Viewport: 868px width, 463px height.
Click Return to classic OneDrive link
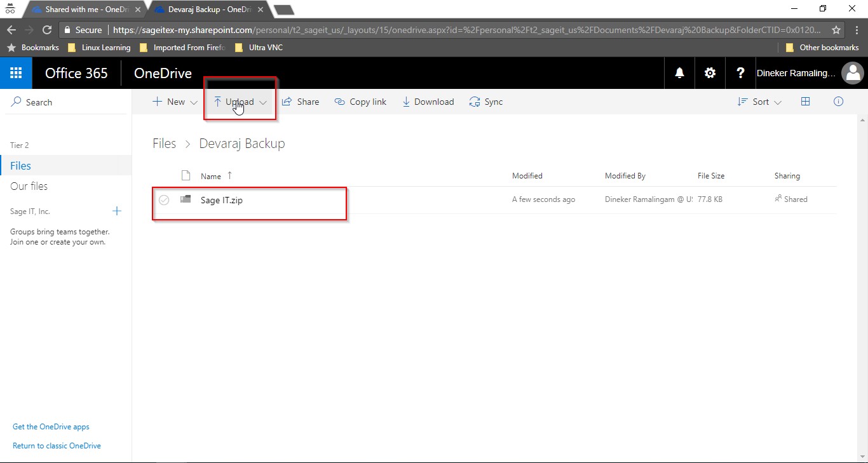(57, 446)
